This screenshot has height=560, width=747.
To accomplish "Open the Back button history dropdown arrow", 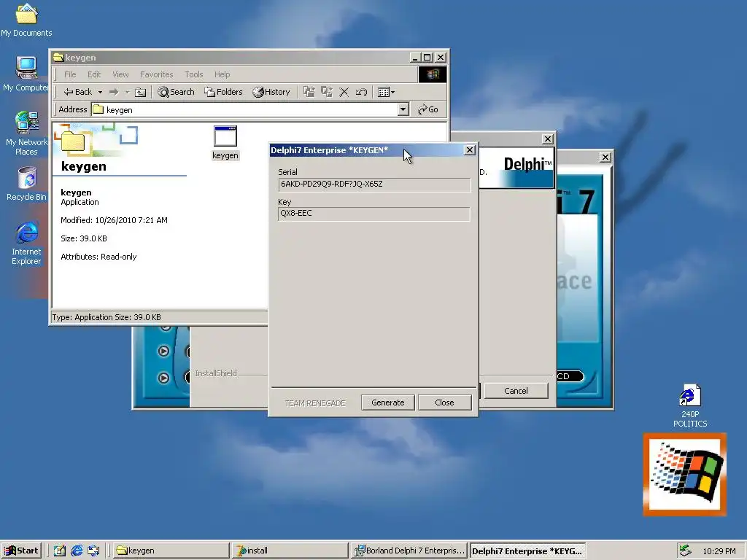I will pos(100,92).
